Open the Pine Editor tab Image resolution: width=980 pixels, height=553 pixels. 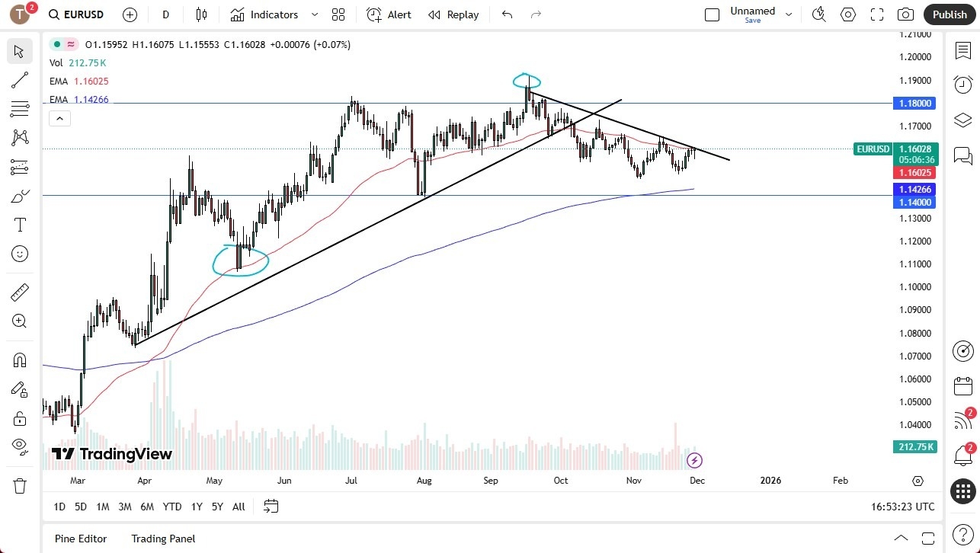tap(80, 539)
